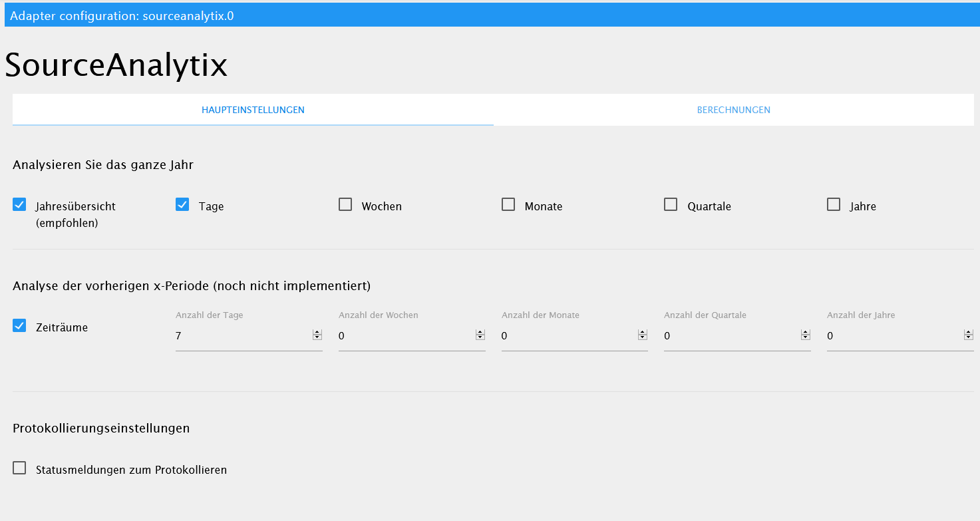Click the Anzahl der Wochen spinner arrows
This screenshot has height=521, width=980.
tap(480, 335)
